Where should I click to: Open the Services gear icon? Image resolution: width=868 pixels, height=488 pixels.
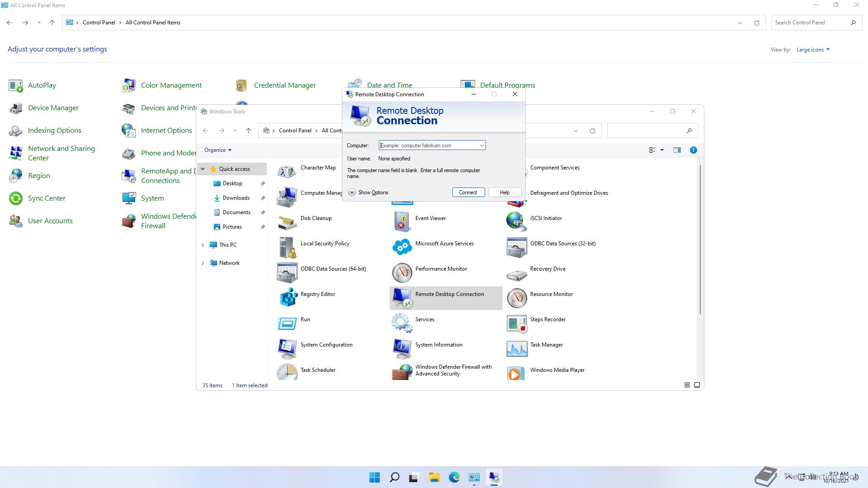click(x=402, y=323)
